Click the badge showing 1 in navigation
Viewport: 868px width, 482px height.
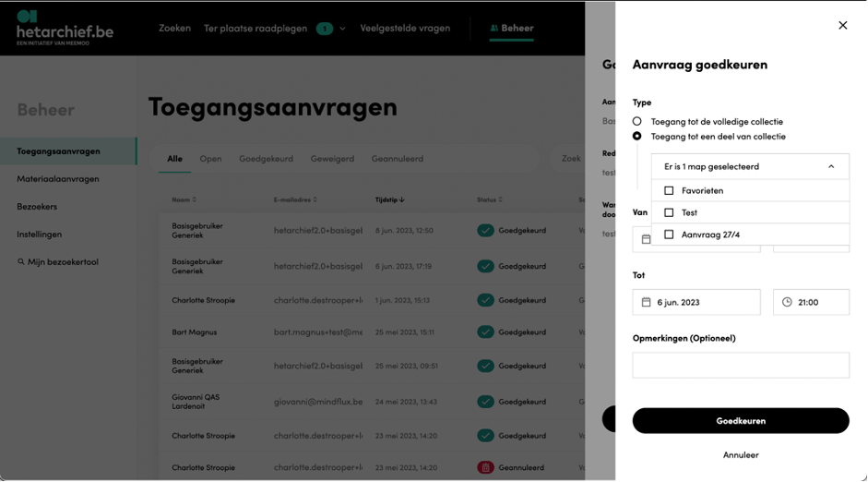point(325,29)
